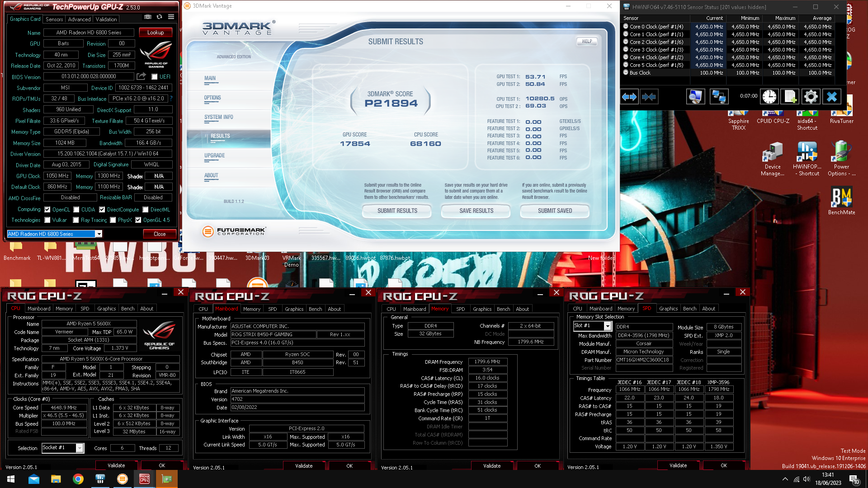Image resolution: width=868 pixels, height=488 pixels.
Task: Share the BIOS version using the export icon
Action: [142, 76]
